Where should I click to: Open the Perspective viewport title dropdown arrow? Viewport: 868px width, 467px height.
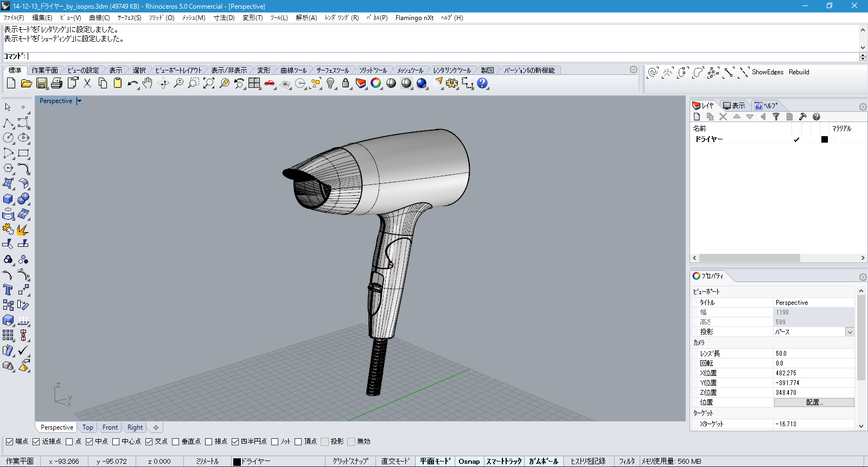coord(79,101)
